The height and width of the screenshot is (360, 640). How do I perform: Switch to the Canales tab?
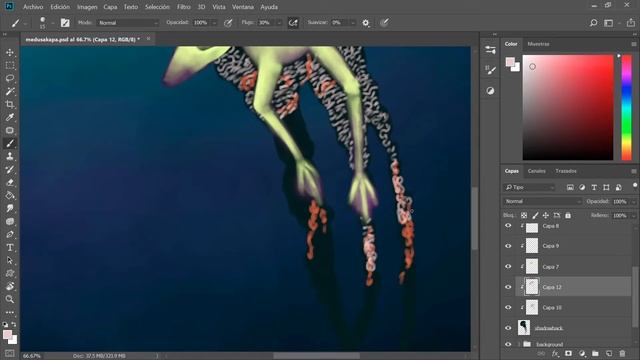click(536, 171)
